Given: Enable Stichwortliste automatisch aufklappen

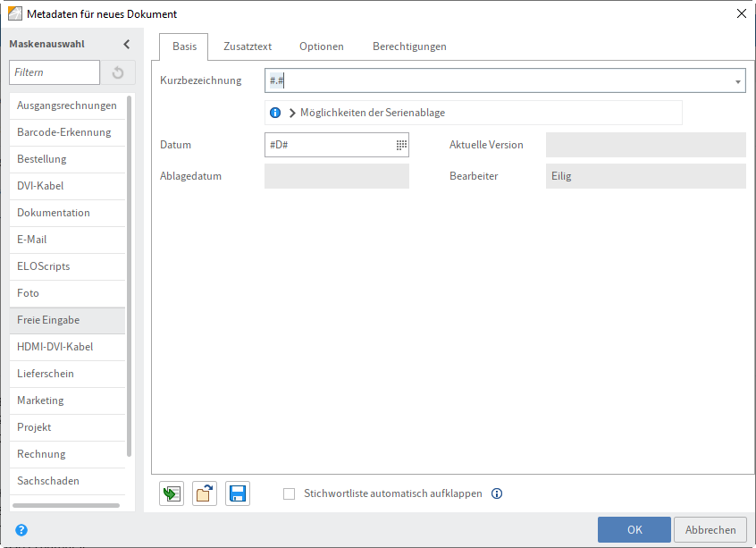Looking at the screenshot, I should (x=289, y=493).
